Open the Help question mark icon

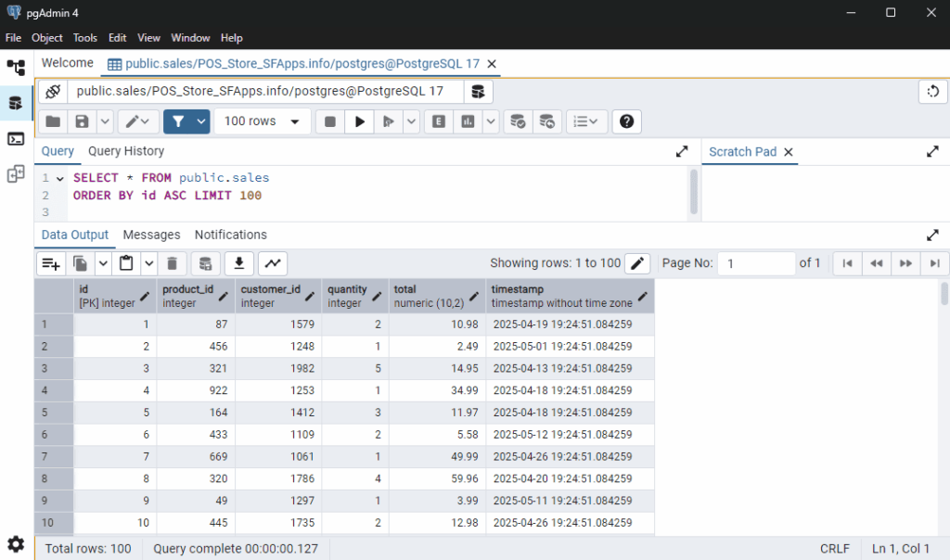click(626, 121)
